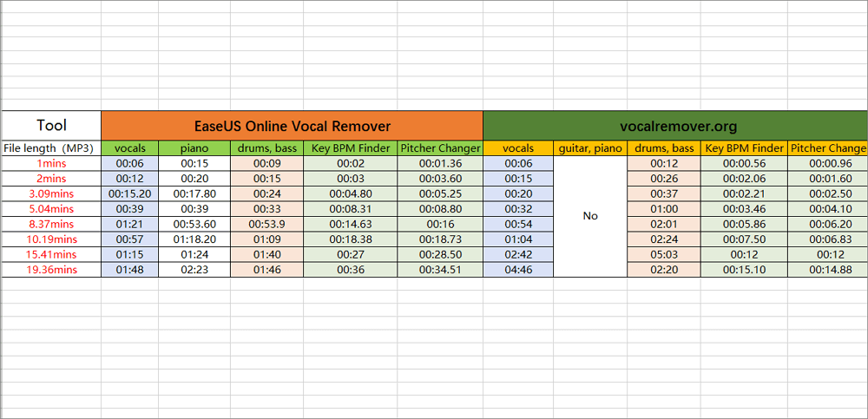868x419 pixels.
Task: Click the drums cell showing "00:53.9"
Action: point(267,224)
